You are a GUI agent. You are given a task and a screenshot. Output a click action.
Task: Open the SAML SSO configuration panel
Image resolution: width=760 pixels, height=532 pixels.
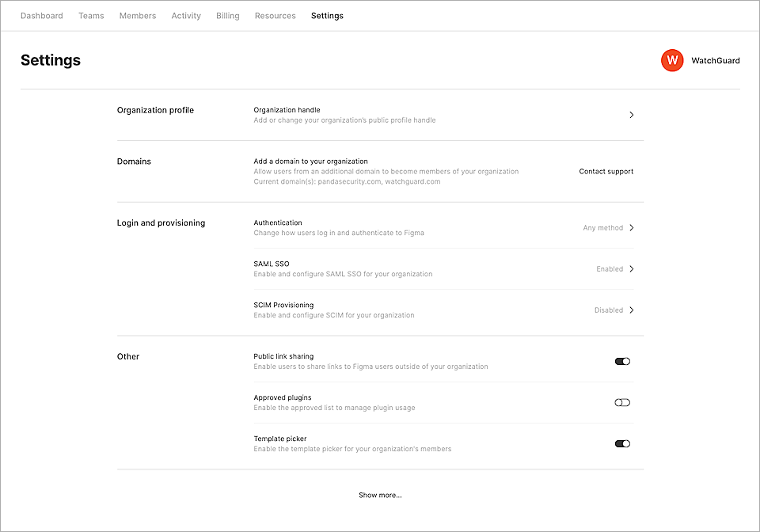tap(631, 268)
